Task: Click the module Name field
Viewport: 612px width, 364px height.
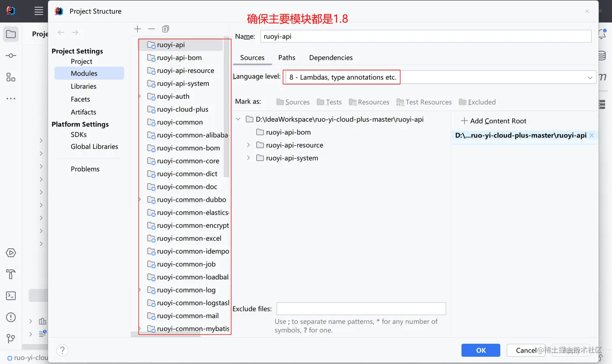Action: 426,36
